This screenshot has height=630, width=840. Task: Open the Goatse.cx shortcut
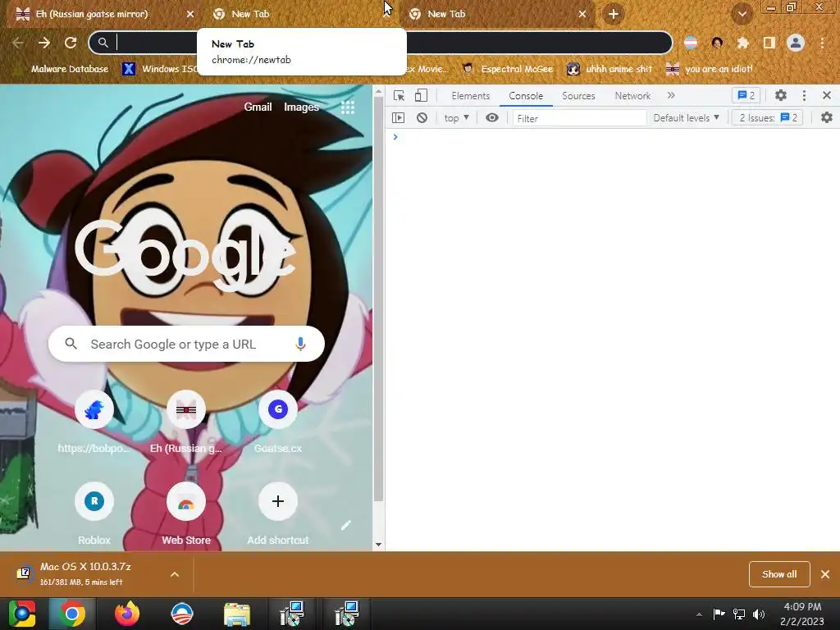tap(277, 423)
